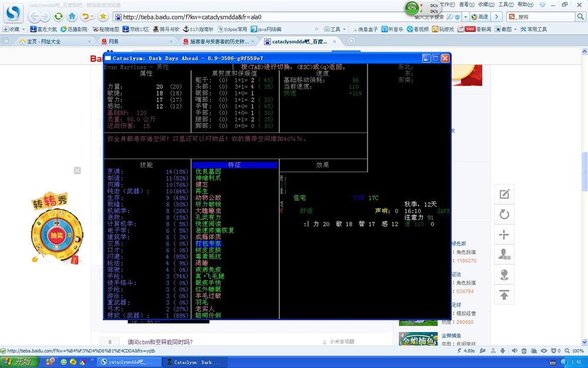Screen dimensions: 588x368
Task: Open the home page via house icon
Action: coord(72,16)
